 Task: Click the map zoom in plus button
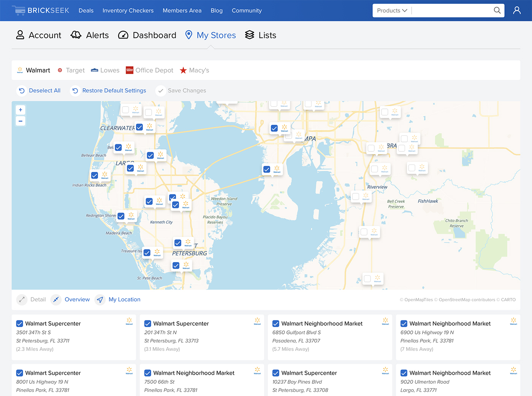21,110
